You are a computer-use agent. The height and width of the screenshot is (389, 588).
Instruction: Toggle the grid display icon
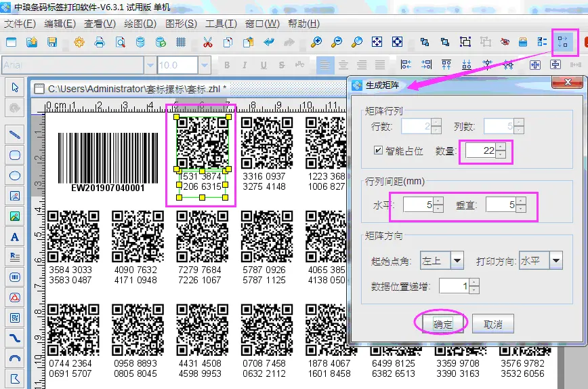pyautogui.click(x=181, y=42)
